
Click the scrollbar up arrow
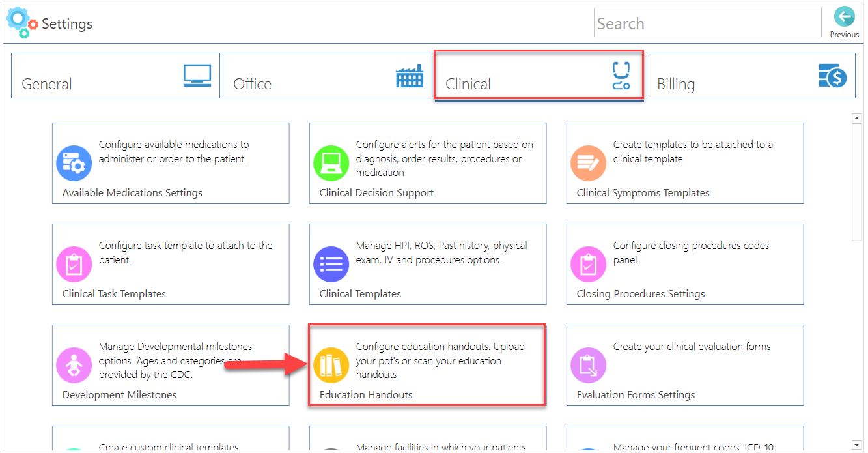coord(857,118)
